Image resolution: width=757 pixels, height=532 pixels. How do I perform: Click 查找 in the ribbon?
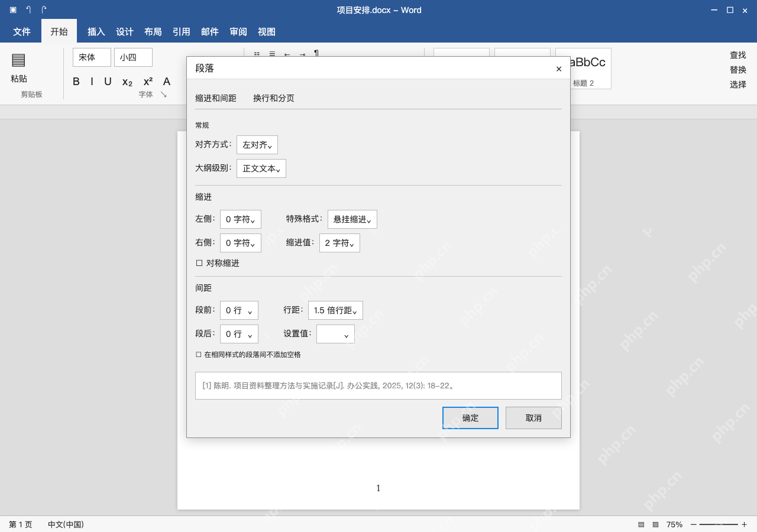(738, 55)
